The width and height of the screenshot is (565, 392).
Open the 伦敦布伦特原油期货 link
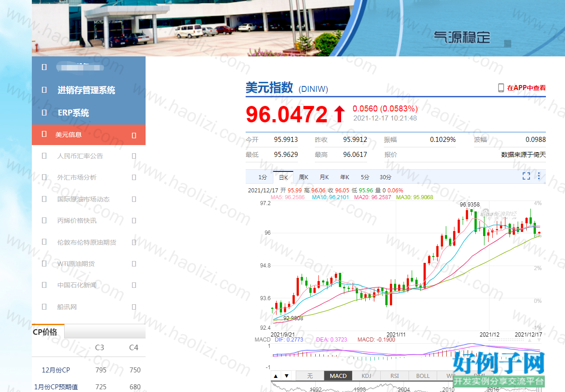pos(86,242)
